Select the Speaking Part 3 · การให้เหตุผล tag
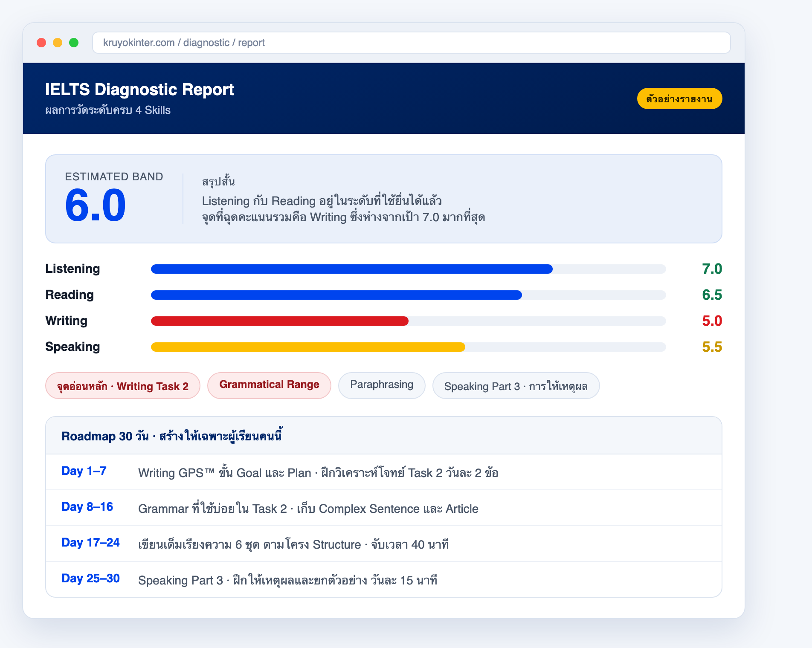Image resolution: width=812 pixels, height=648 pixels. click(516, 386)
